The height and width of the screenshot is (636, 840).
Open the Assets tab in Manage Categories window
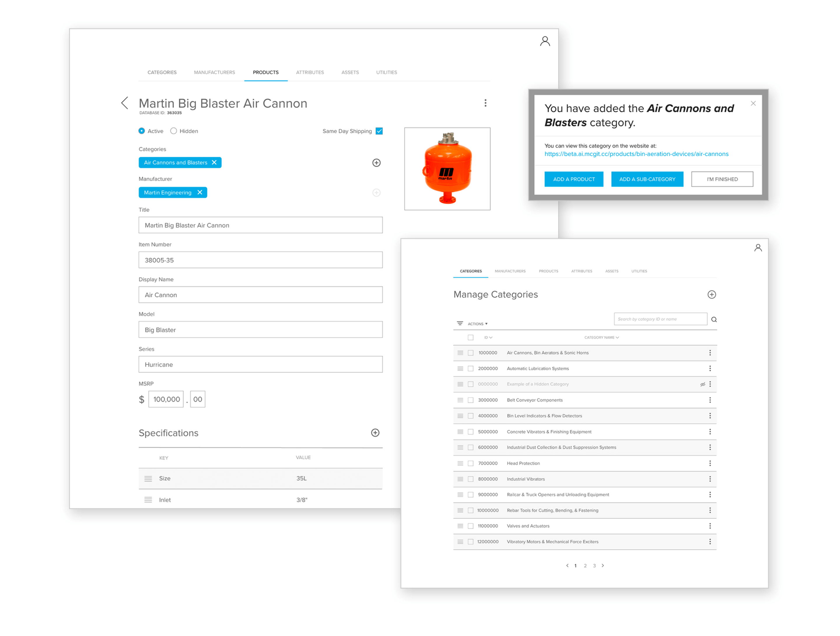[x=611, y=271]
